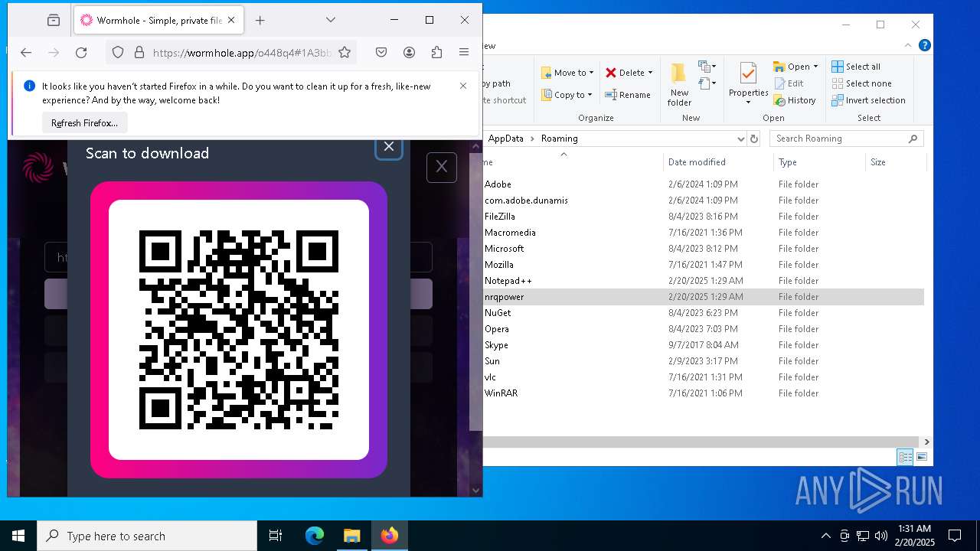Click Select all in ribbon
The height and width of the screenshot is (551, 980).
(x=856, y=67)
